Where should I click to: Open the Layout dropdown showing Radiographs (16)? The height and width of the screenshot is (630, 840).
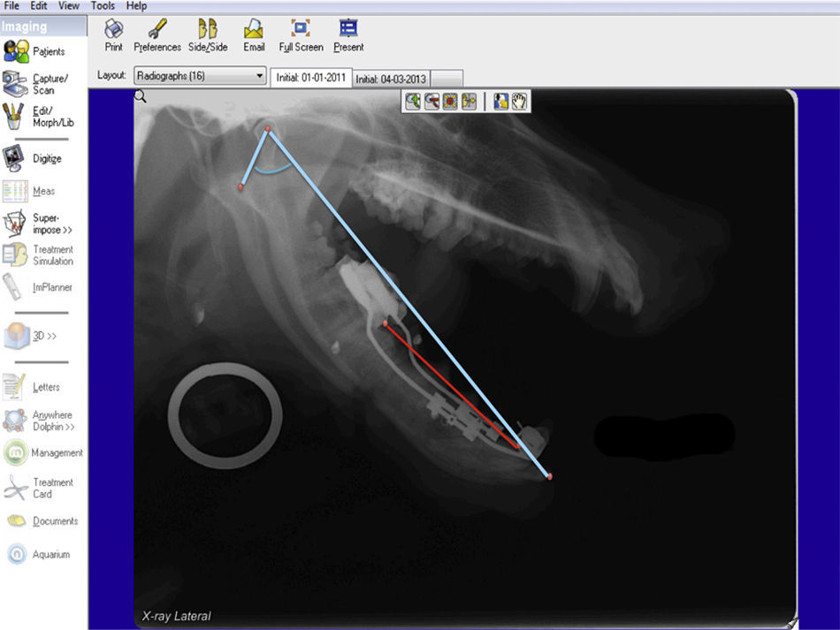(x=200, y=76)
